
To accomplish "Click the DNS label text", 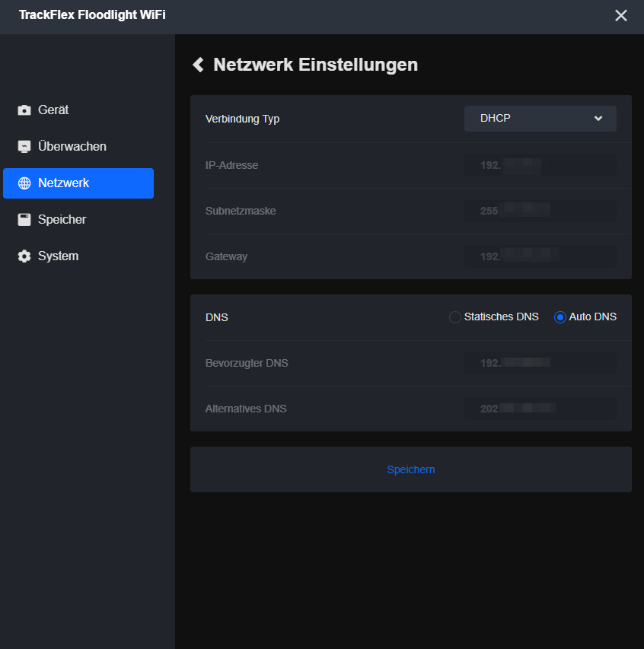I will coord(217,317).
